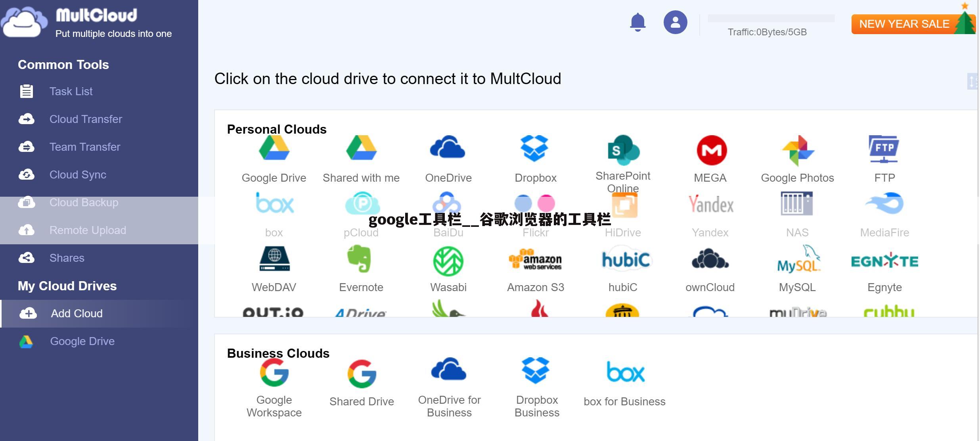Image resolution: width=980 pixels, height=441 pixels.
Task: Open the notifications bell
Action: (638, 22)
